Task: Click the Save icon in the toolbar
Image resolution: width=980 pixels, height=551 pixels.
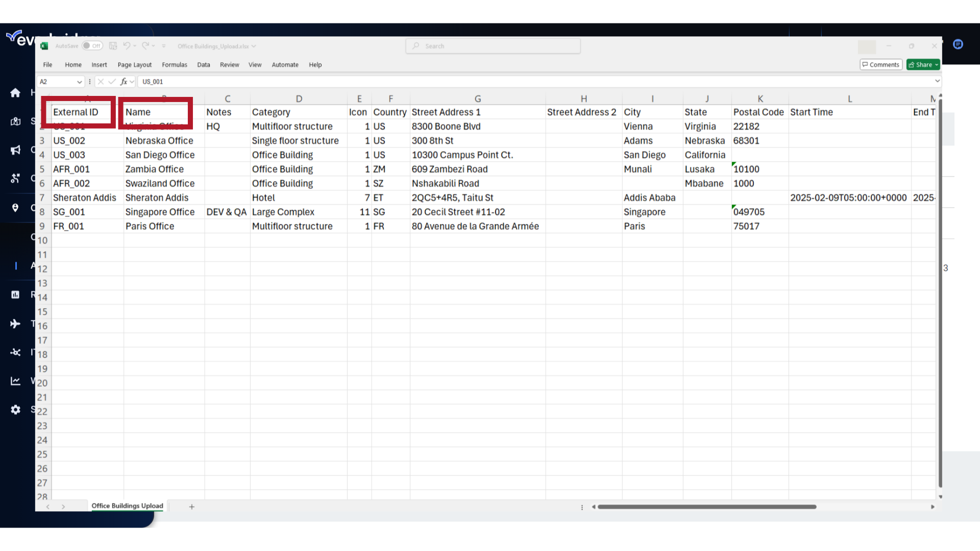Action: pyautogui.click(x=112, y=45)
